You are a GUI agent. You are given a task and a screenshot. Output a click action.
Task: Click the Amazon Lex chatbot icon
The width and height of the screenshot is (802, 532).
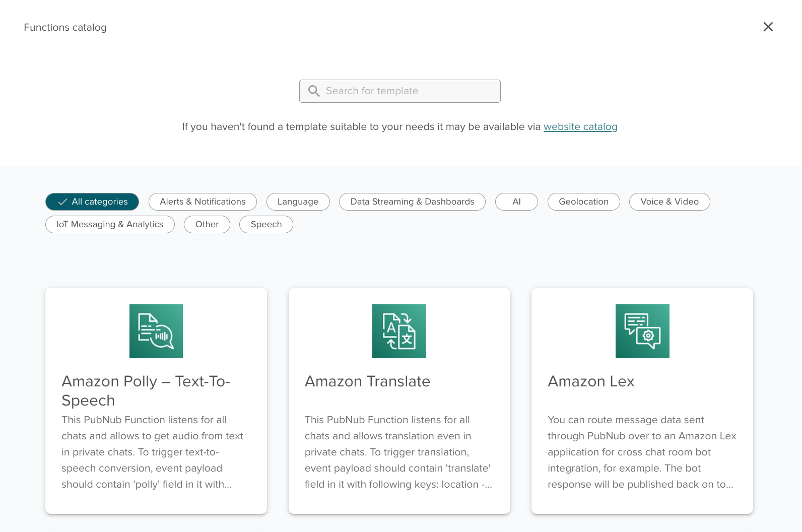tap(642, 331)
